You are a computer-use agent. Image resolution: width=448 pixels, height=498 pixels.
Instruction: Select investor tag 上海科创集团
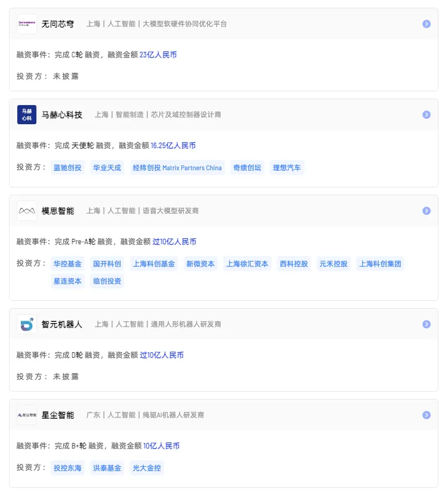click(x=380, y=263)
